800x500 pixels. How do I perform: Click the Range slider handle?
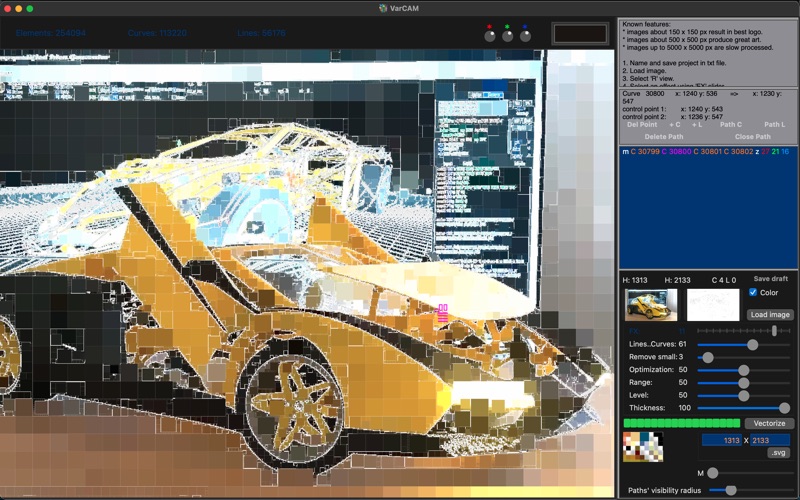point(744,383)
